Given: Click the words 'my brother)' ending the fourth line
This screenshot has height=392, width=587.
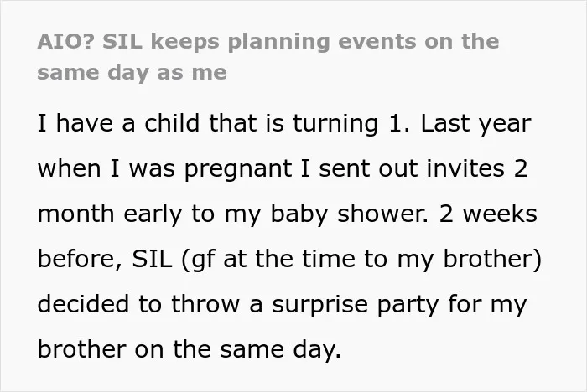Looking at the screenshot, I should pyautogui.click(x=470, y=260).
